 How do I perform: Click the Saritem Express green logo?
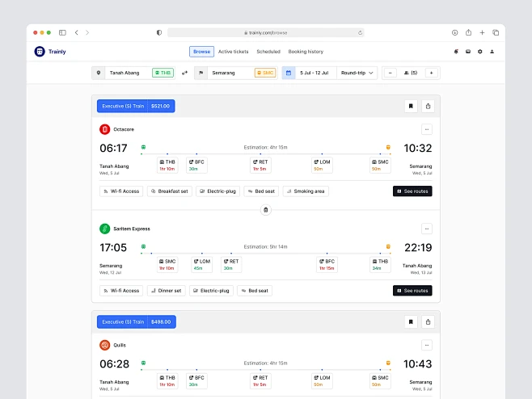[x=105, y=229]
